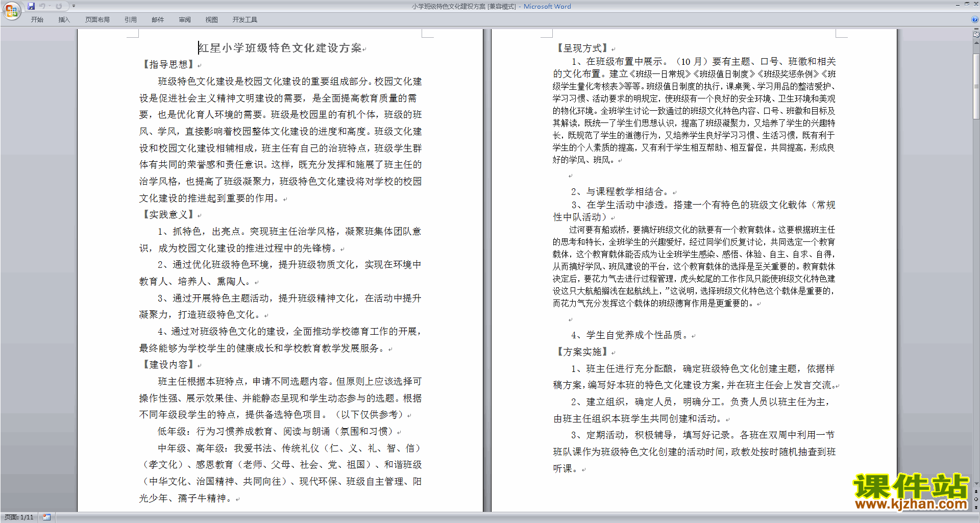Save the document with the floppy icon
The image size is (980, 523).
[x=31, y=6]
